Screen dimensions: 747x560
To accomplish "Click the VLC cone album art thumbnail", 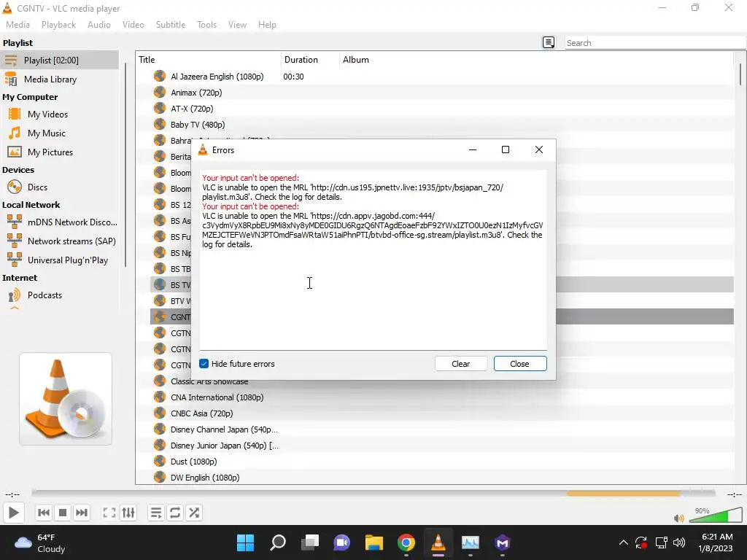I will [x=66, y=399].
